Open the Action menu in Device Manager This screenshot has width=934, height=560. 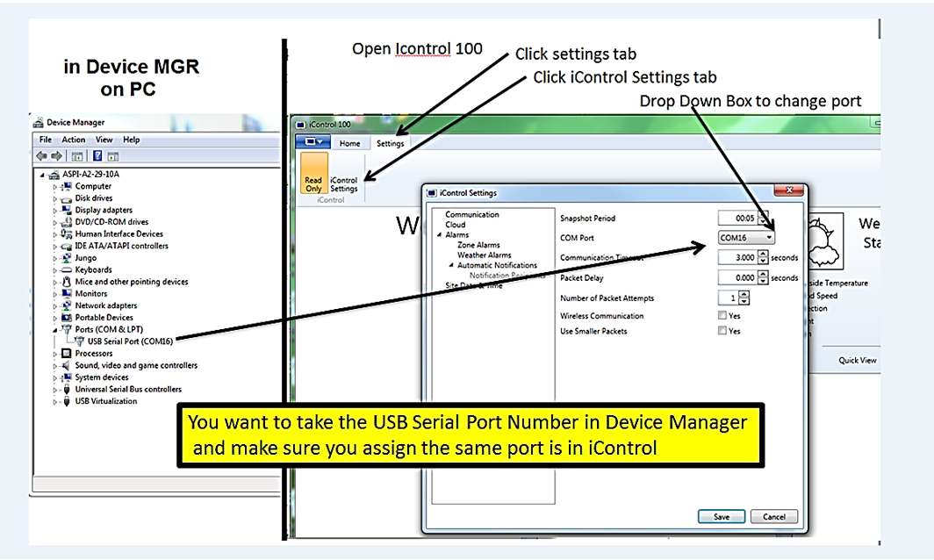pyautogui.click(x=73, y=140)
